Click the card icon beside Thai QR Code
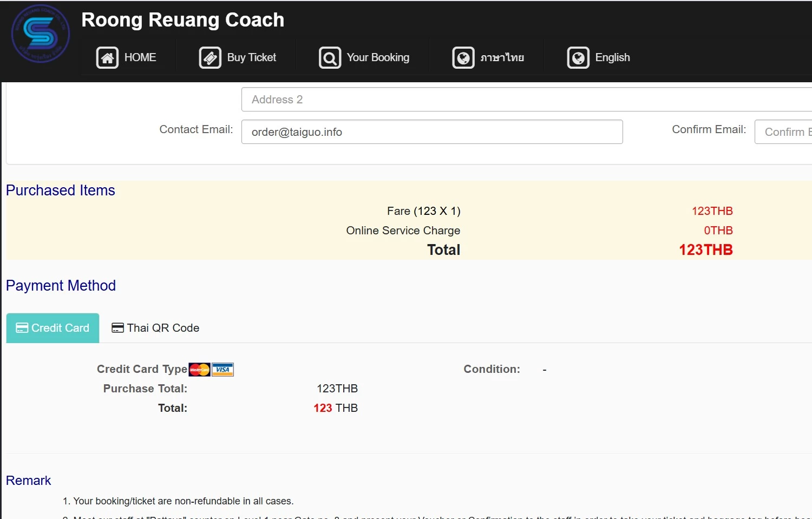812x519 pixels. point(117,328)
